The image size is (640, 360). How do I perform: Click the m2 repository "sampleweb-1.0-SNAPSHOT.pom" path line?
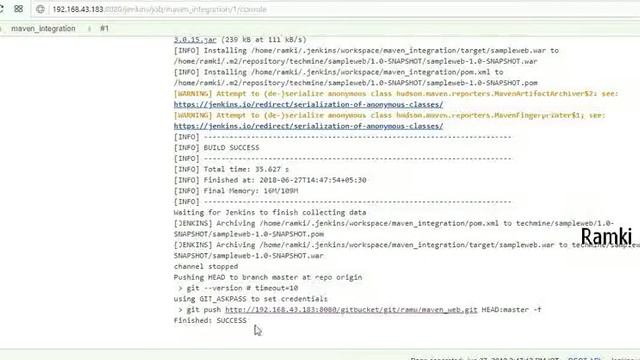point(356,83)
